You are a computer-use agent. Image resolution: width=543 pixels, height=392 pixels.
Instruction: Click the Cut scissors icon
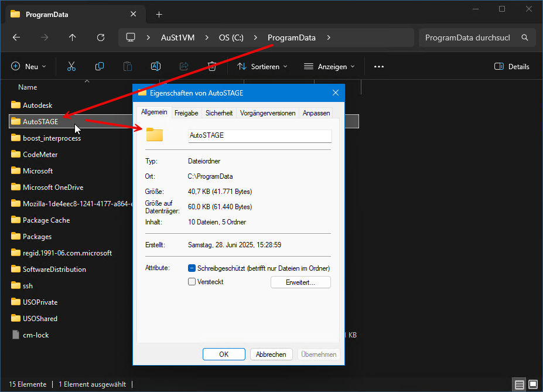tap(71, 67)
